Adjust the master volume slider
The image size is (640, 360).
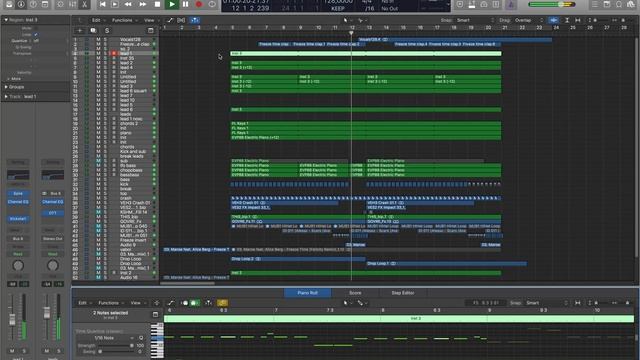(552, 4)
